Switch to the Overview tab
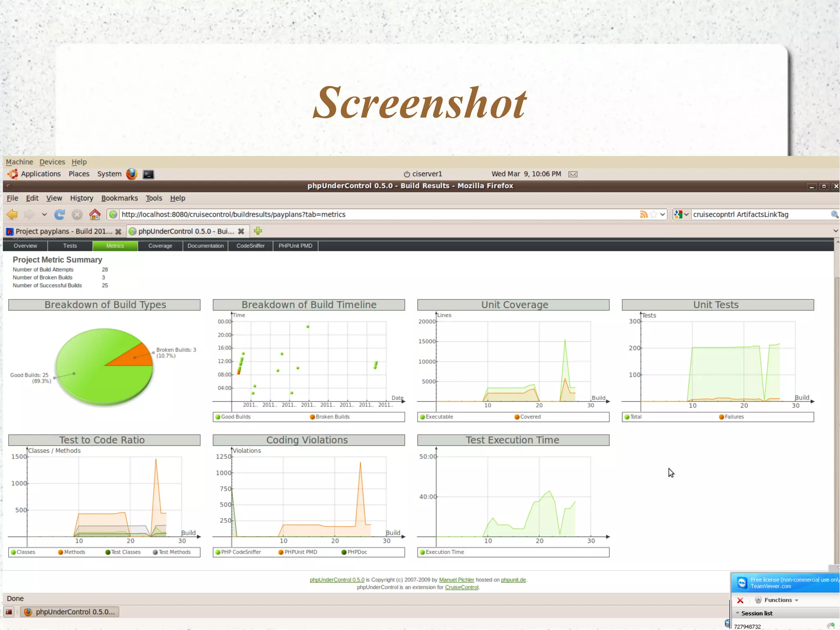The image size is (840, 630). [x=25, y=246]
